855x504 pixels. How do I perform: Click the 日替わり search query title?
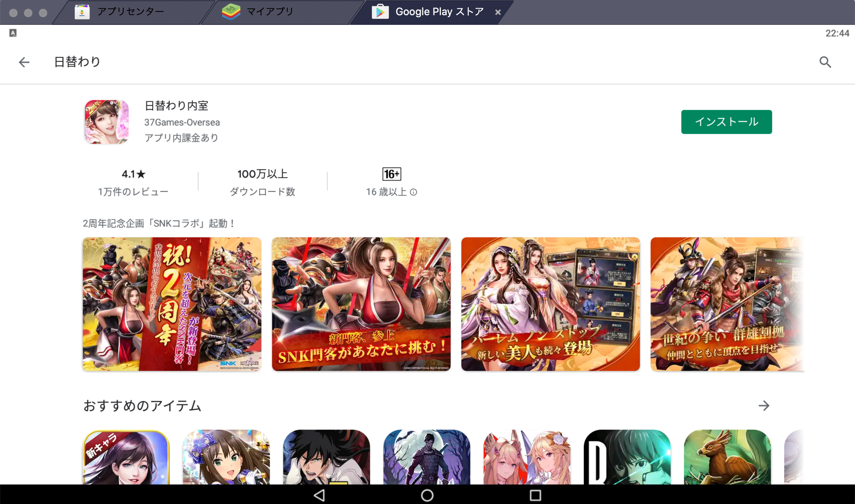[x=77, y=62]
